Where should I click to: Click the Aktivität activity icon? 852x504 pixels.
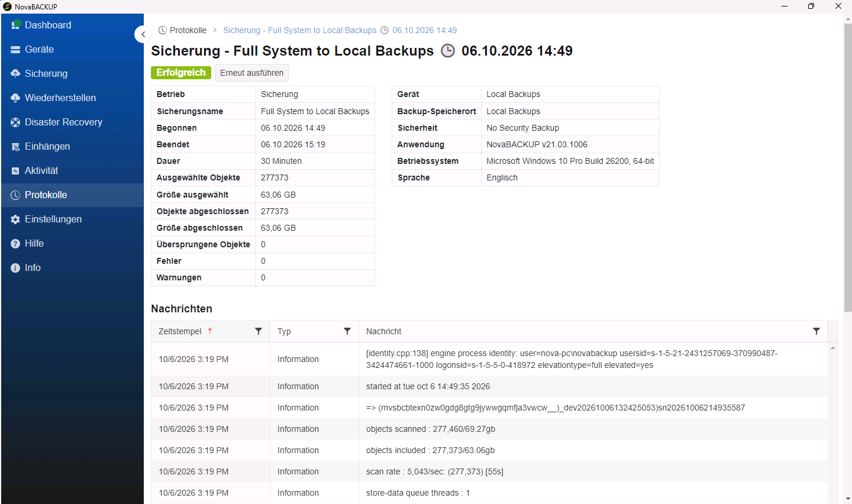point(15,171)
